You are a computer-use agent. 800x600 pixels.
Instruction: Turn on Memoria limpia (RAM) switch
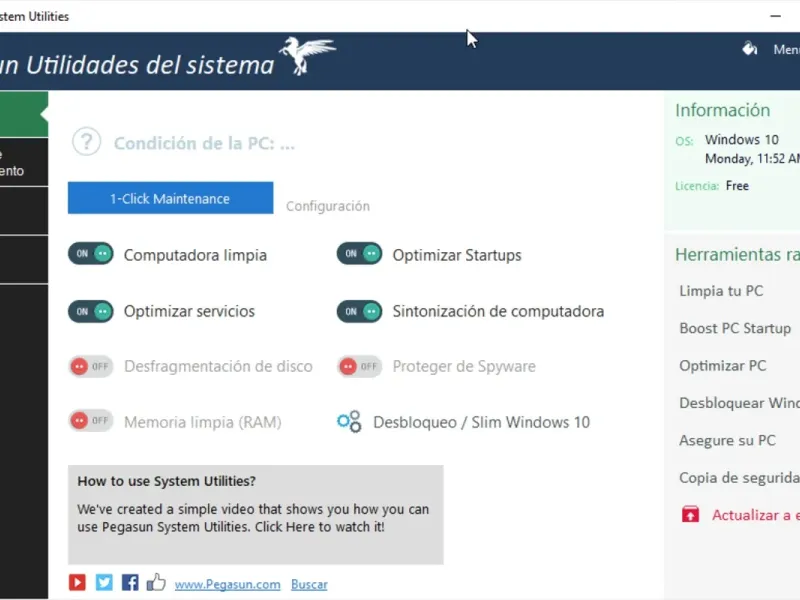91,421
